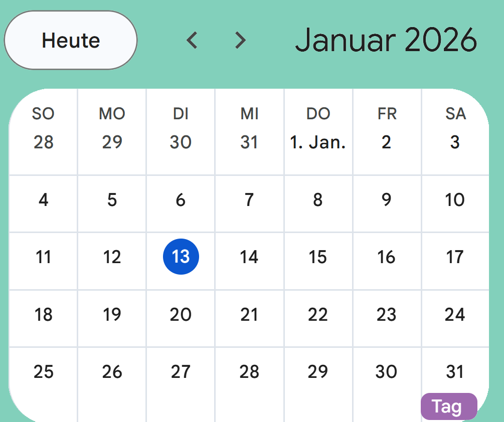Choose date 22 (Thursday)
Image resolution: width=504 pixels, height=422 pixels.
[318, 314]
